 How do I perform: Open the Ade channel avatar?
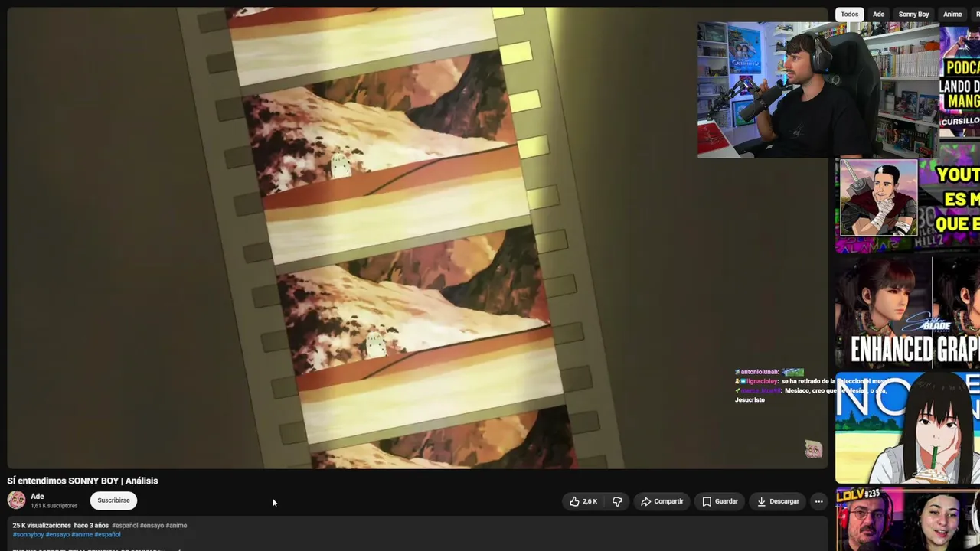click(x=16, y=500)
